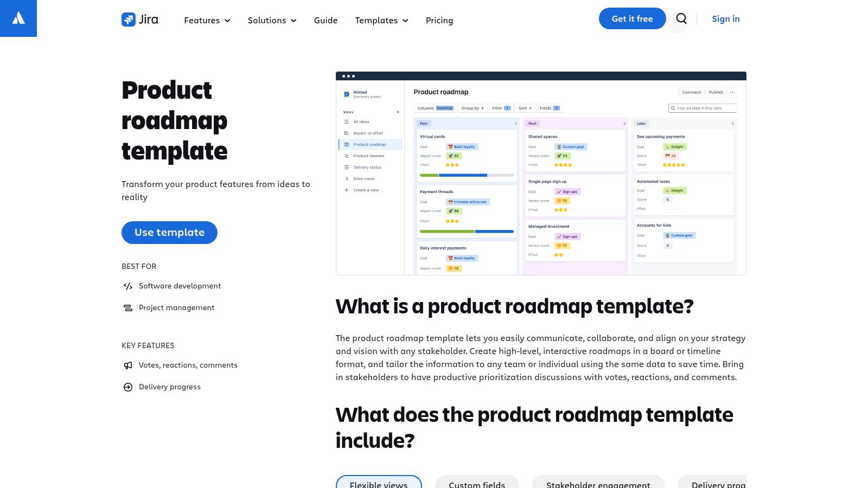Click the Find an idea search field

pyautogui.click(x=703, y=108)
